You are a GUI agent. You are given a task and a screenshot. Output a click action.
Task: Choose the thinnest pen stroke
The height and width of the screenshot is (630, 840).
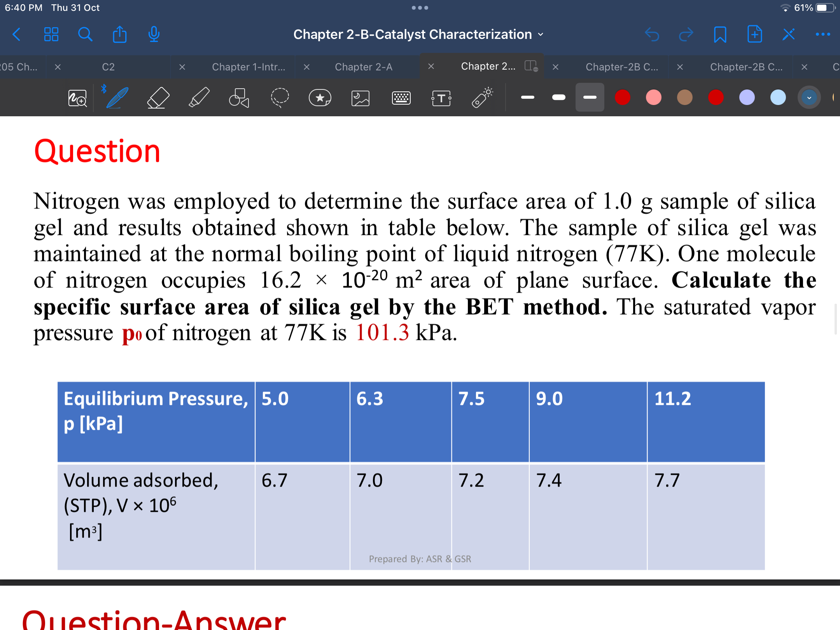tap(527, 97)
